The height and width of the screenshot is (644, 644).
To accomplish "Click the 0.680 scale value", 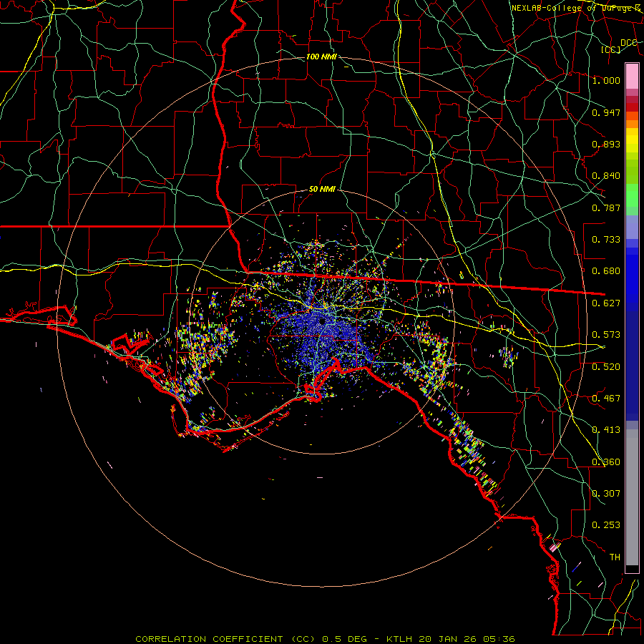I will [x=606, y=271].
